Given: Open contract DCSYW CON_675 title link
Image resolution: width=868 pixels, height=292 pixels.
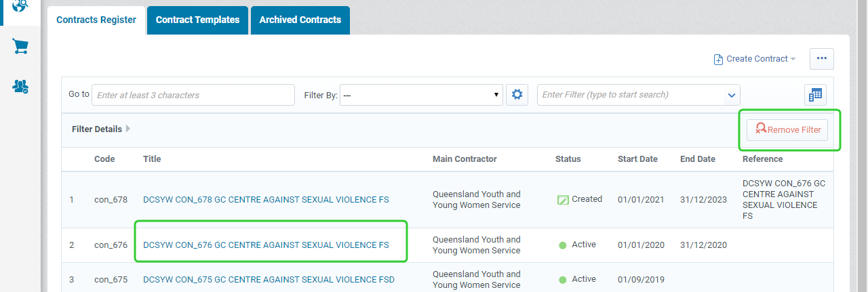Looking at the screenshot, I should 269,279.
